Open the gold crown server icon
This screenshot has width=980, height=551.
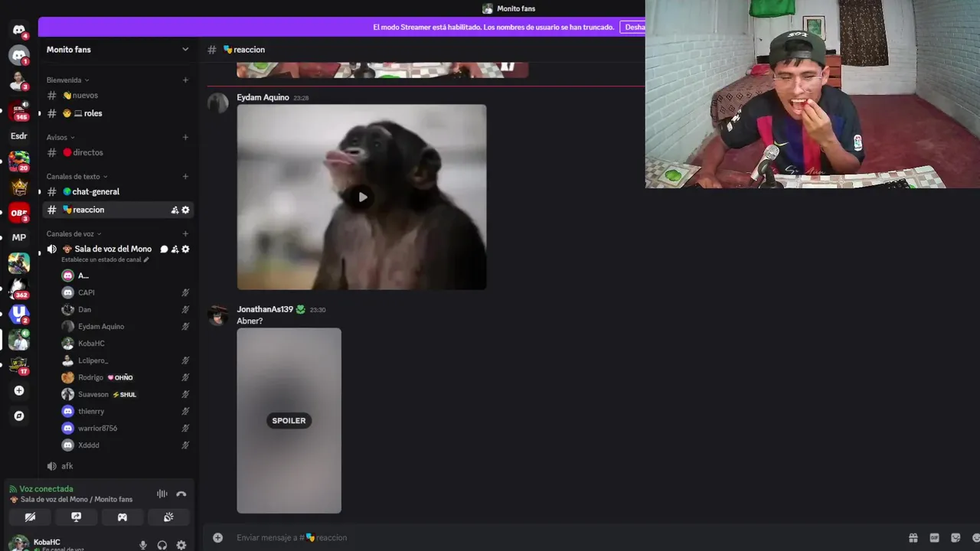pyautogui.click(x=19, y=187)
